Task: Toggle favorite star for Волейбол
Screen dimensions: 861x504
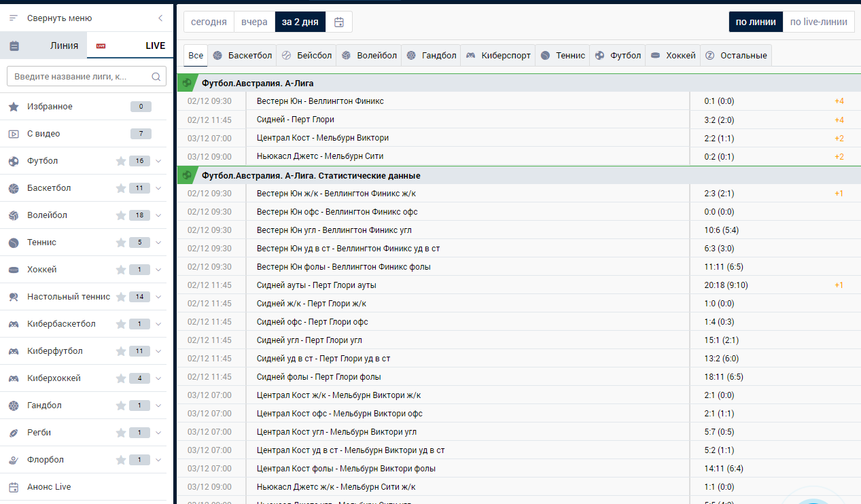Action: point(121,215)
